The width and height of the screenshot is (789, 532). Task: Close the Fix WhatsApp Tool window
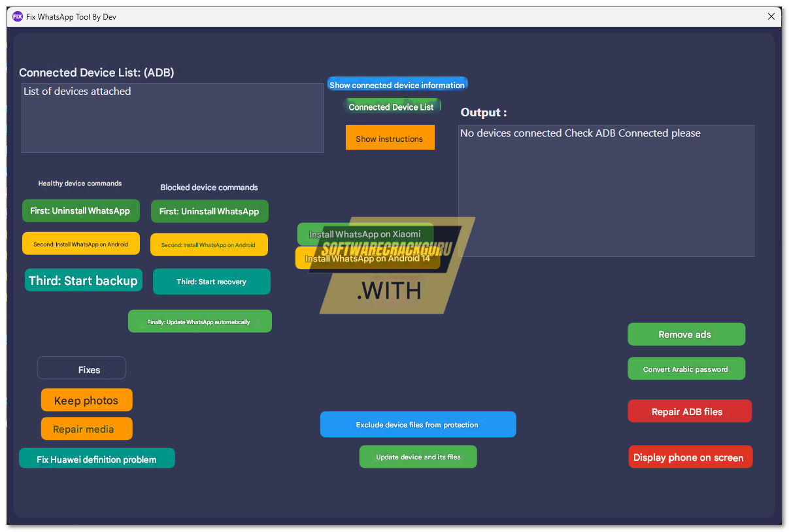point(771,16)
